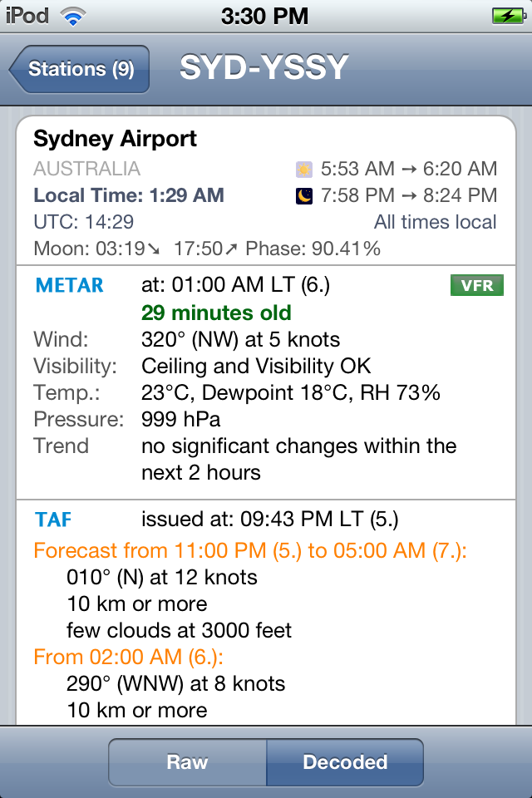This screenshot has width=532, height=798.
Task: Tap the battery charging icon
Action: click(x=509, y=17)
